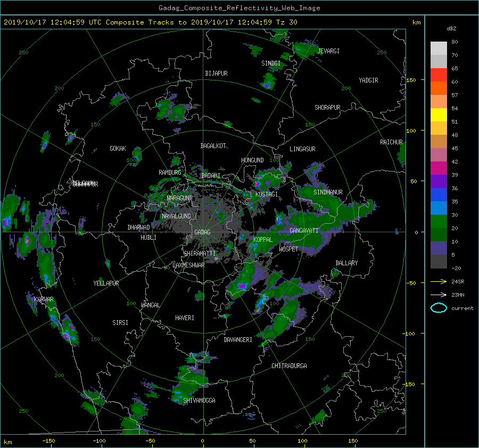
Task: Click the dBZ legend heading
Action: tap(451, 29)
